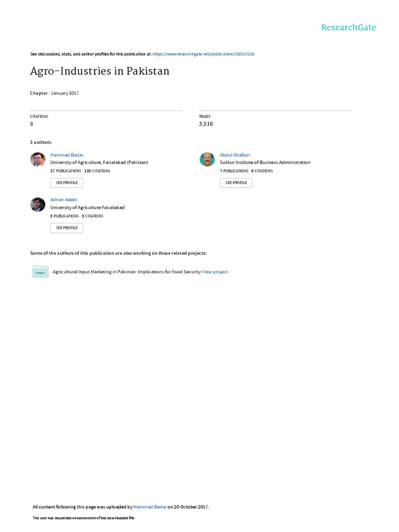Screen dimensions: 399x532
Task: Click the citations count of 0
Action: pos(32,124)
